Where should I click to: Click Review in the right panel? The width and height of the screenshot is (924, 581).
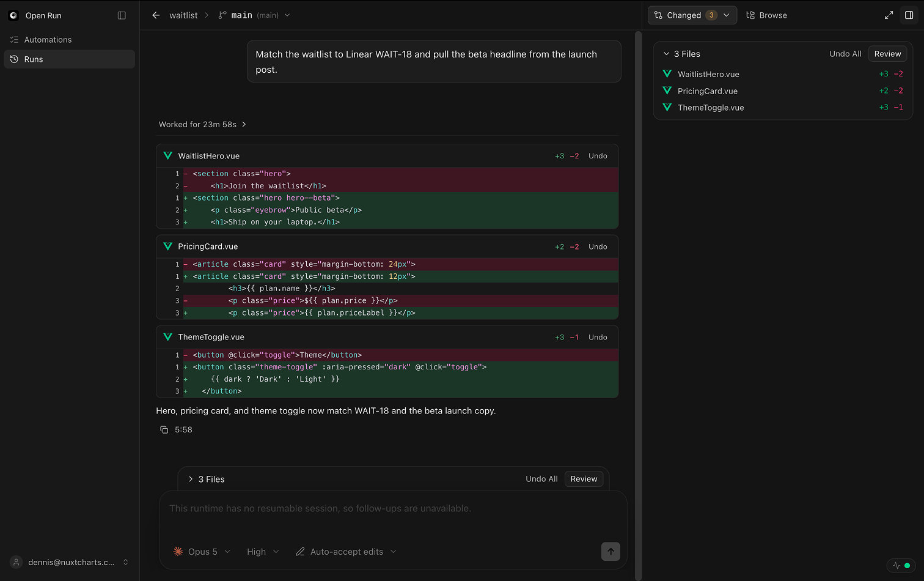[887, 54]
